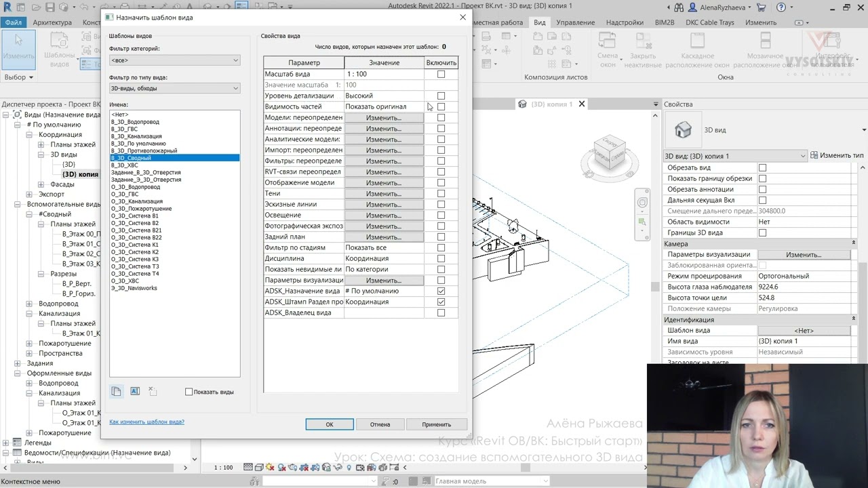Click the Шаблон вида <Нет> value in Properties
Screen dimensions: 868x488
[804, 330]
